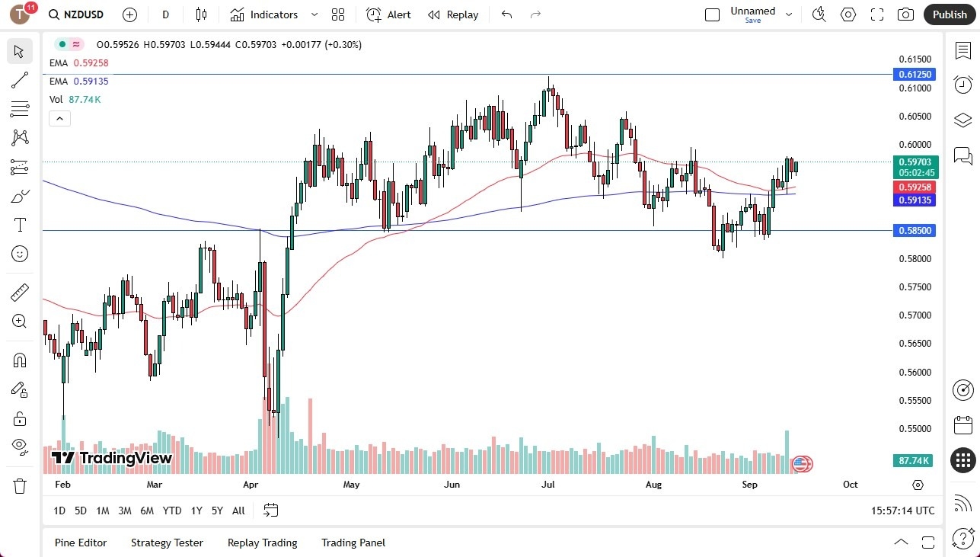The width and height of the screenshot is (980, 557).
Task: Take a chart snapshot with camera icon
Action: coord(905,14)
